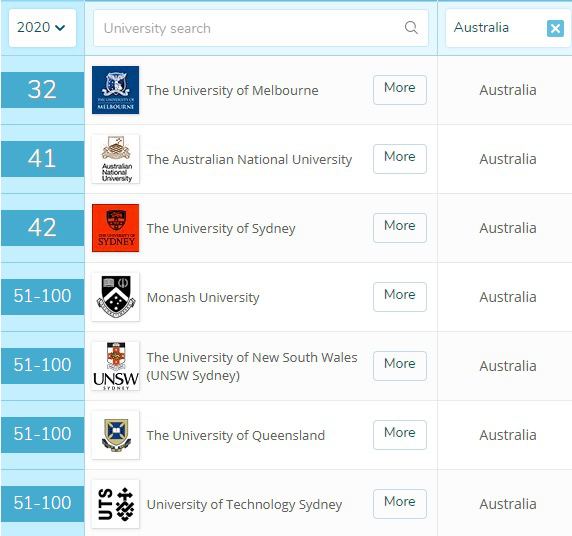Open The University of New South Wales link
572x536 pixels.
coord(252,366)
